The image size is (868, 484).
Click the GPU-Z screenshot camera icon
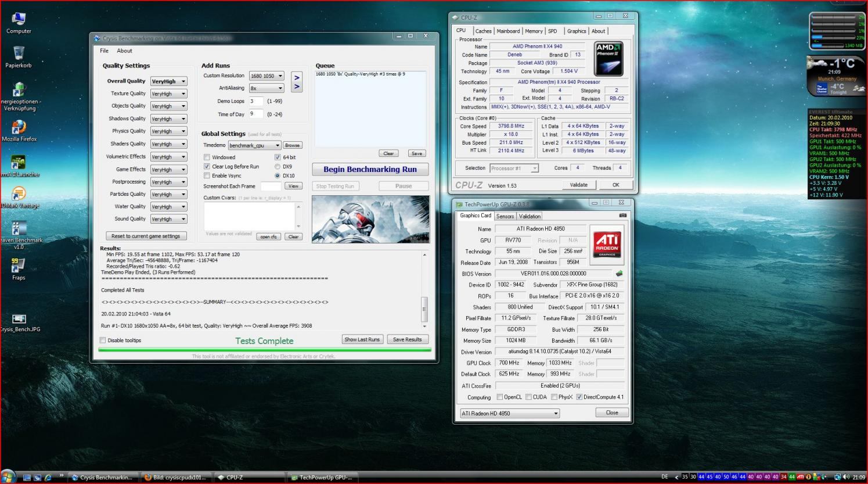[622, 216]
